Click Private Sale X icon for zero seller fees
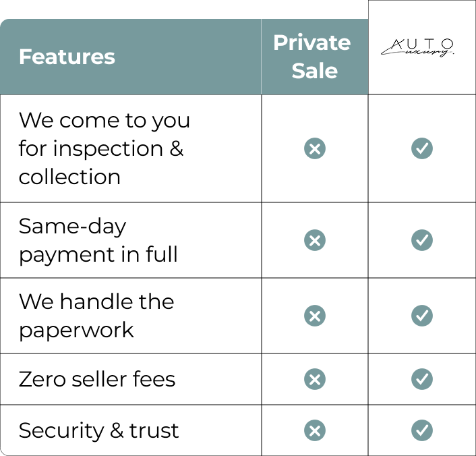The image size is (476, 456). coord(314,379)
